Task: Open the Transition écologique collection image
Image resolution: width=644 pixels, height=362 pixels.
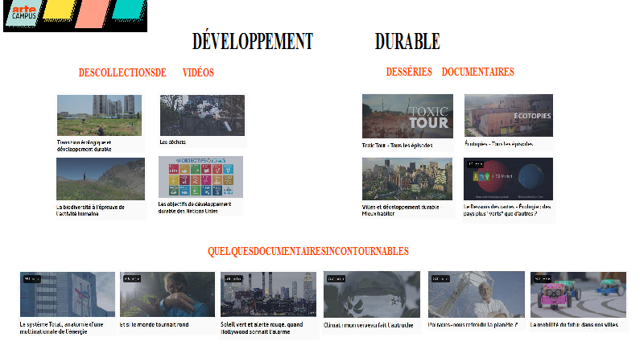Action: 99,115
